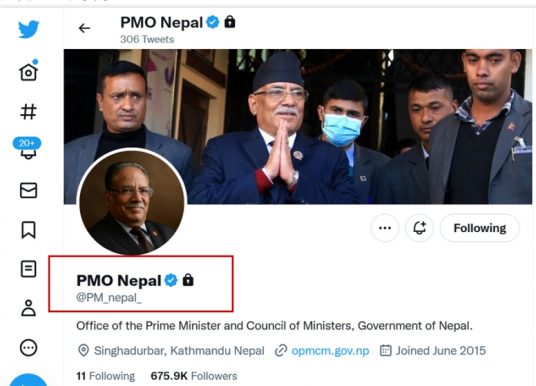Go back using the left arrow

pyautogui.click(x=84, y=28)
